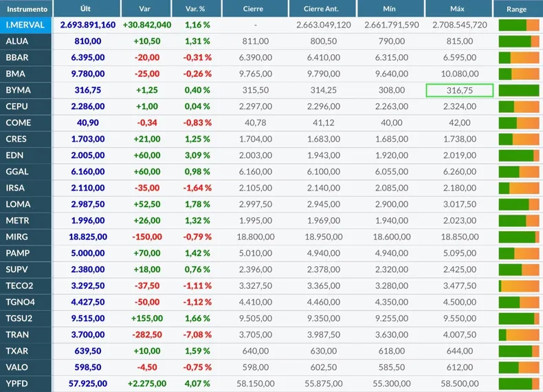
Task: Select the TGSU2 instrument
Action: click(x=19, y=318)
